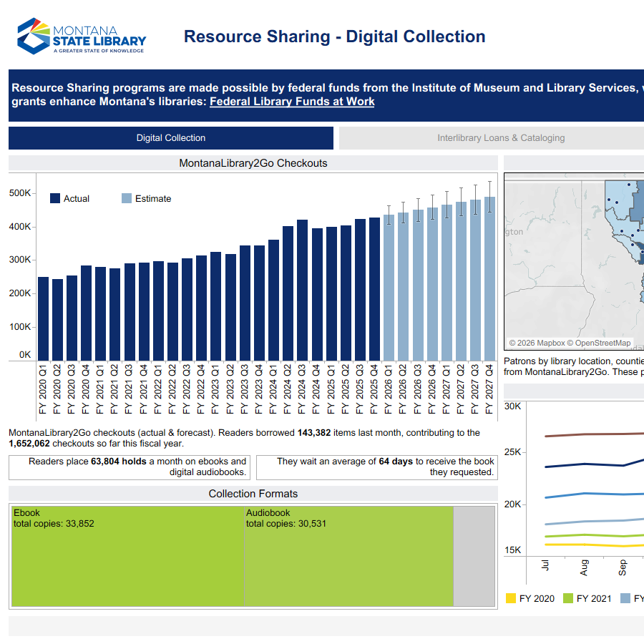Image resolution: width=644 pixels, height=644 pixels.
Task: Click the yellow FY 2020 legend swatch
Action: pos(510,598)
